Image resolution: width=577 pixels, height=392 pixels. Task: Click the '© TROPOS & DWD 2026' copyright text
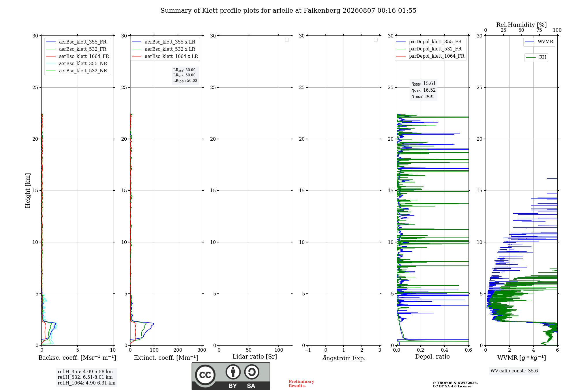point(455,383)
